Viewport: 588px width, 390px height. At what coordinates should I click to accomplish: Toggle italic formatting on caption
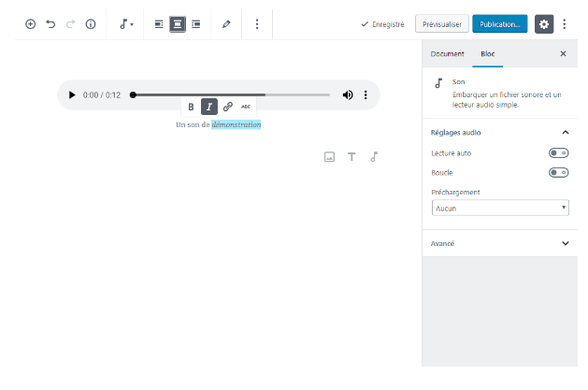[209, 107]
